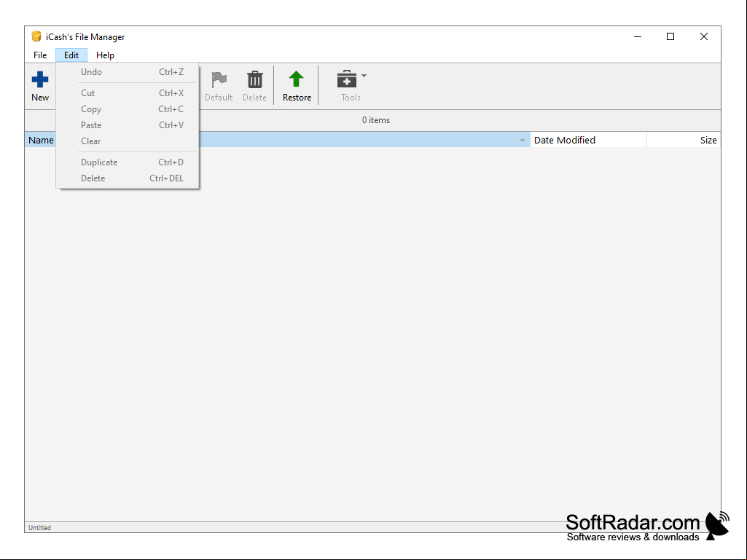Click the 'Untitled' status bar text
The height and width of the screenshot is (560, 747).
tap(39, 528)
